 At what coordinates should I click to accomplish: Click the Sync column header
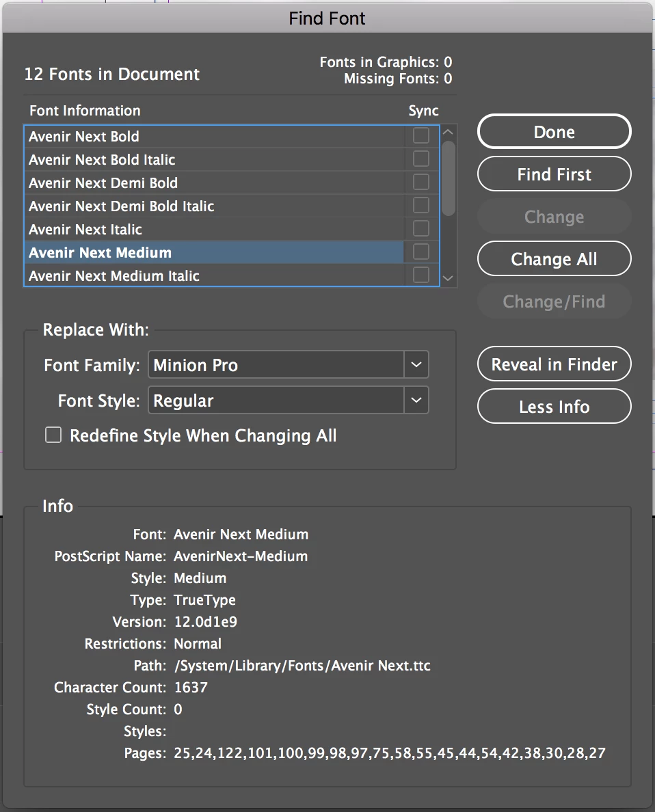pos(423,111)
